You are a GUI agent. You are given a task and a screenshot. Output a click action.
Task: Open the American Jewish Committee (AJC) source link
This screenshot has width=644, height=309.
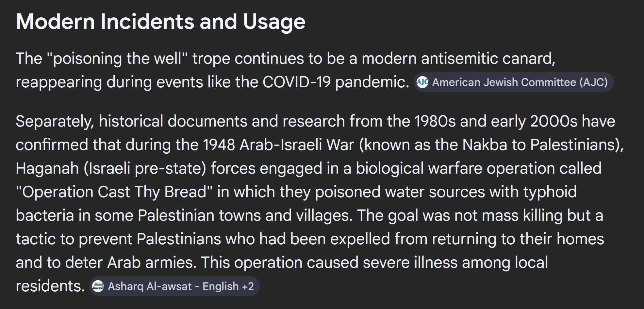520,82
